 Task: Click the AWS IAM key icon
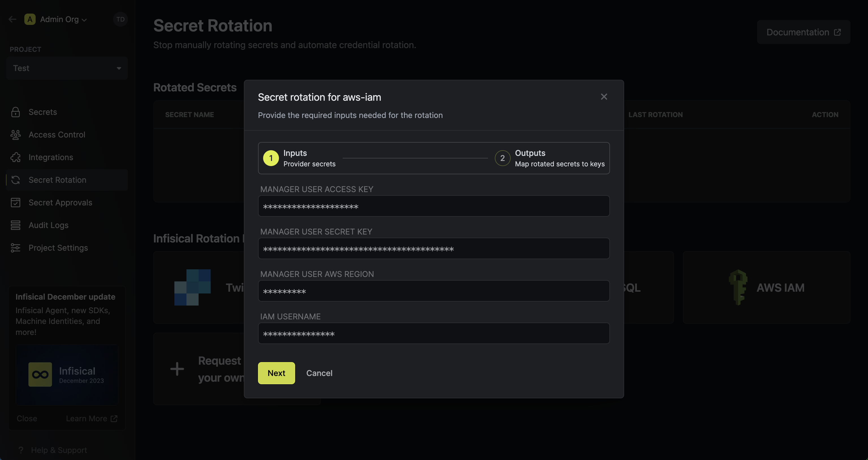738,287
